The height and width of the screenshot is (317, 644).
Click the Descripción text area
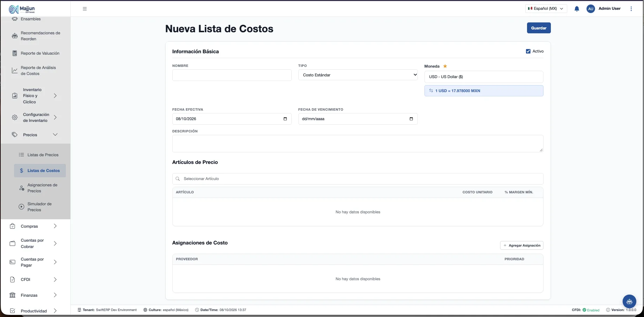pyautogui.click(x=358, y=144)
